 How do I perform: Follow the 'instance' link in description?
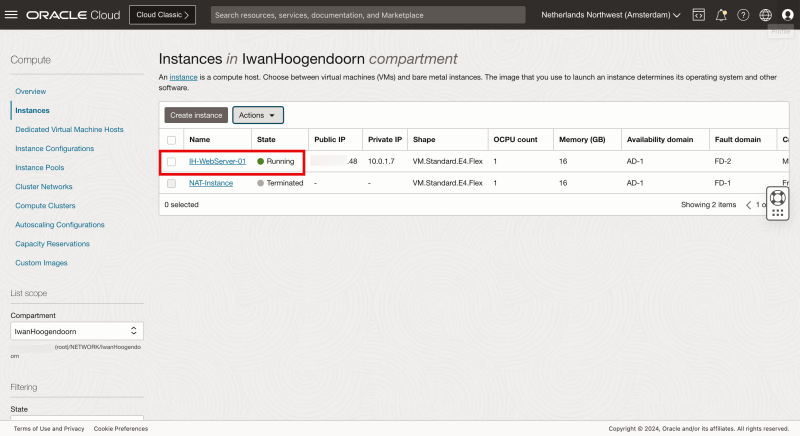coord(183,77)
